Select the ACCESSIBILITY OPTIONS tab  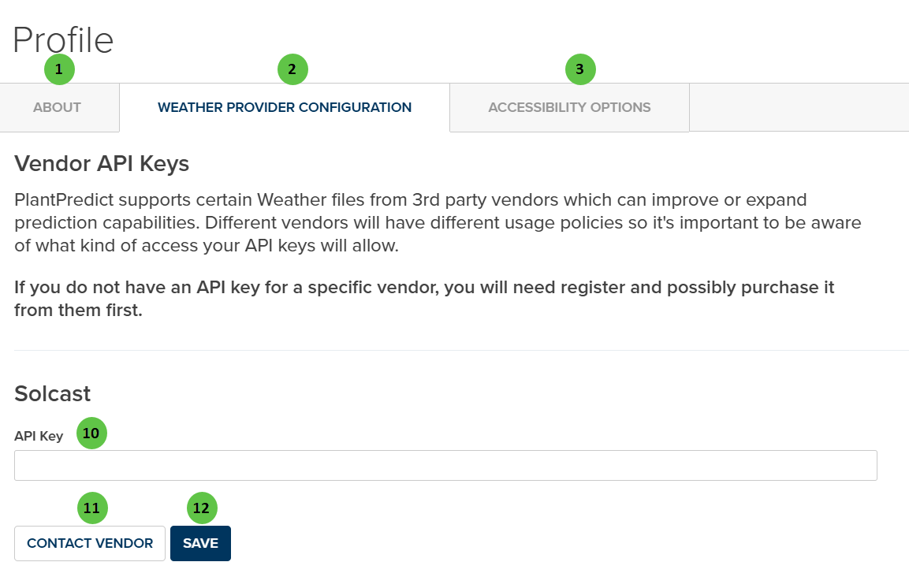coord(569,107)
